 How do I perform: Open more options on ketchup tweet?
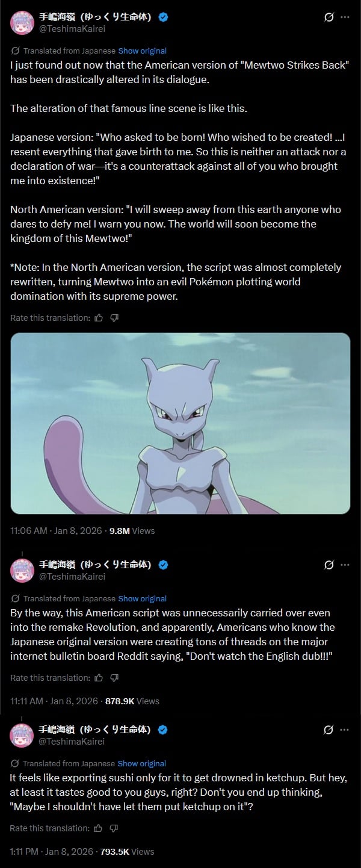pyautogui.click(x=345, y=730)
